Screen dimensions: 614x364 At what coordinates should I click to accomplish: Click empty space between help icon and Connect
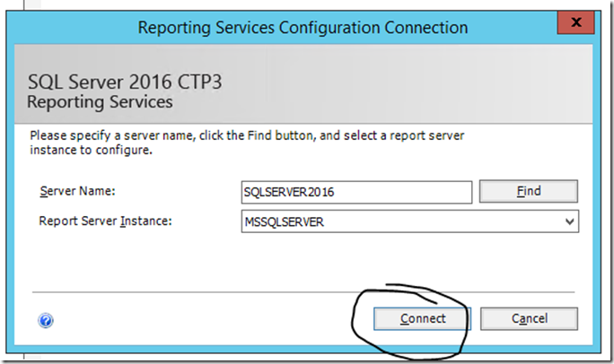click(x=197, y=320)
